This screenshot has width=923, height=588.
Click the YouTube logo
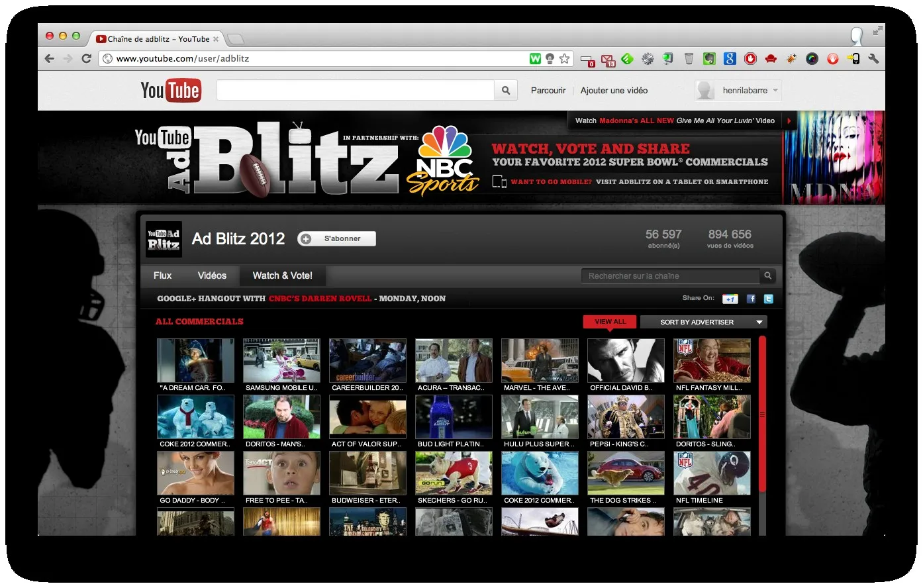pyautogui.click(x=171, y=91)
